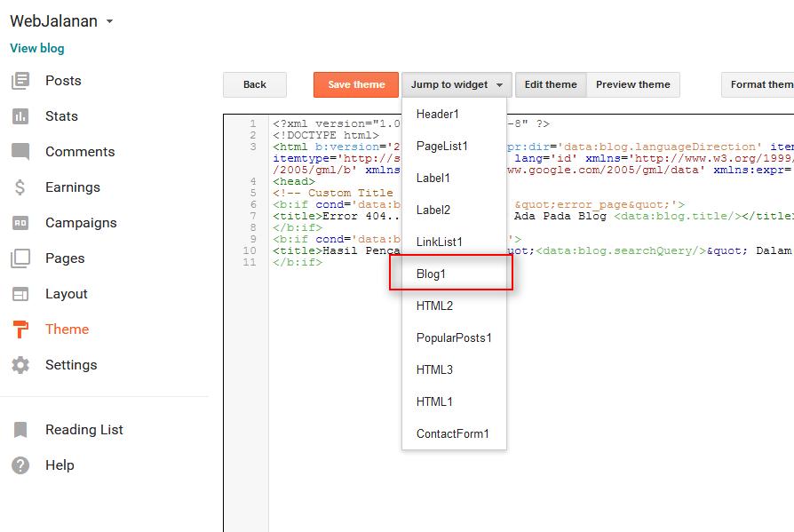This screenshot has height=532, width=794.
Task: Jump to the PopularPosts1 widget
Action: (454, 337)
